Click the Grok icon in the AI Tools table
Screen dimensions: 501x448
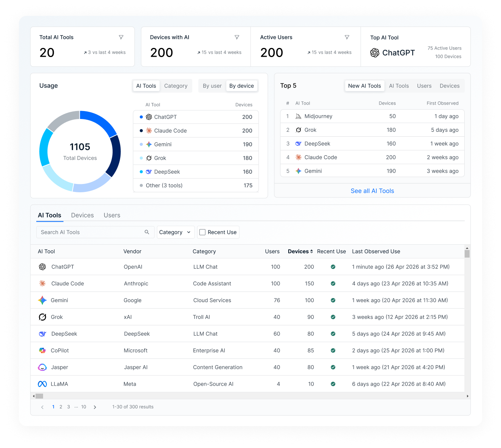[42, 317]
